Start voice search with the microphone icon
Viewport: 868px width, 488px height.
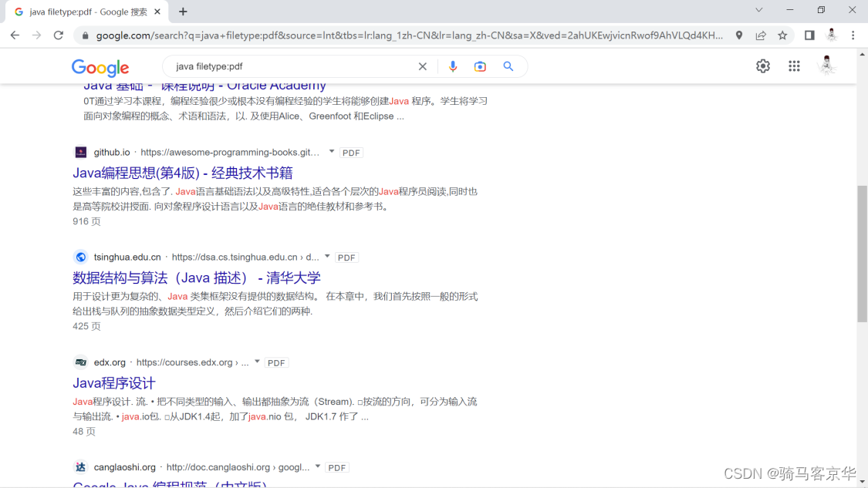point(453,66)
